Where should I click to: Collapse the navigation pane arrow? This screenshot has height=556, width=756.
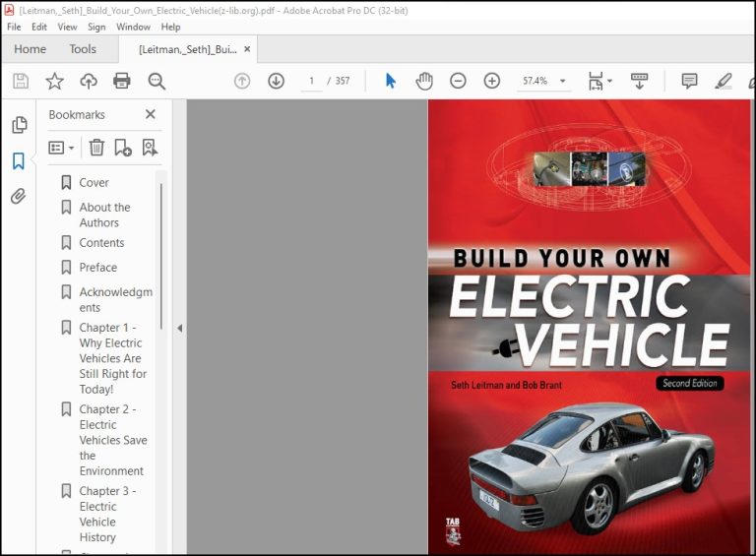click(x=180, y=328)
